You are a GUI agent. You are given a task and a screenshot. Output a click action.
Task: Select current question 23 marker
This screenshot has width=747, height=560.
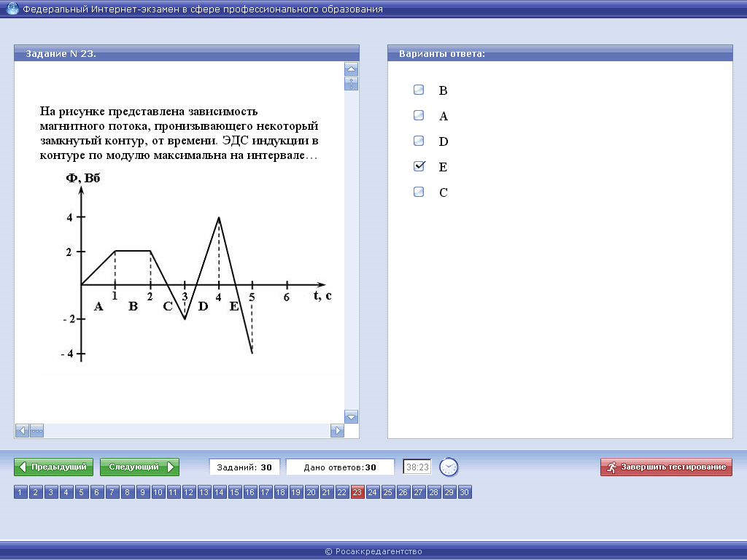click(357, 492)
